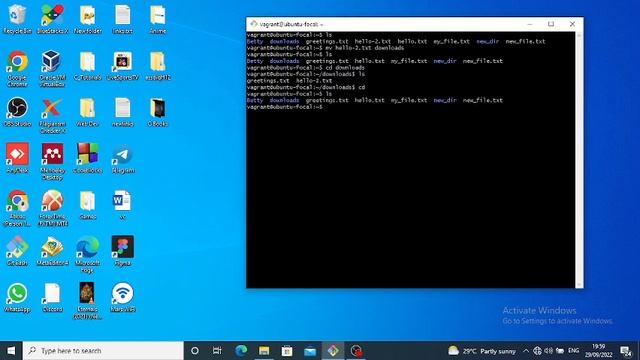Image resolution: width=640 pixels, height=360 pixels.
Task: Open the notification Action Center
Action: click(x=626, y=351)
